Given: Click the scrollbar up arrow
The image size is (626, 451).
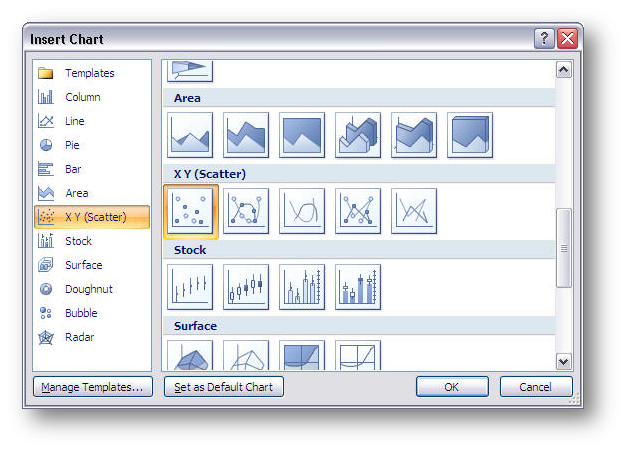Looking at the screenshot, I should click(x=563, y=70).
